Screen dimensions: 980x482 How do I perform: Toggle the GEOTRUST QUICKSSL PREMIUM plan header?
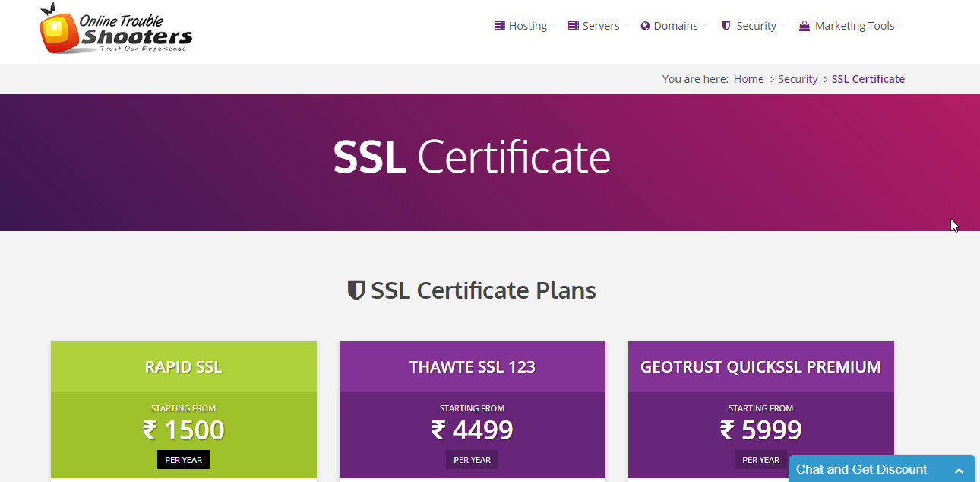pyautogui.click(x=760, y=366)
